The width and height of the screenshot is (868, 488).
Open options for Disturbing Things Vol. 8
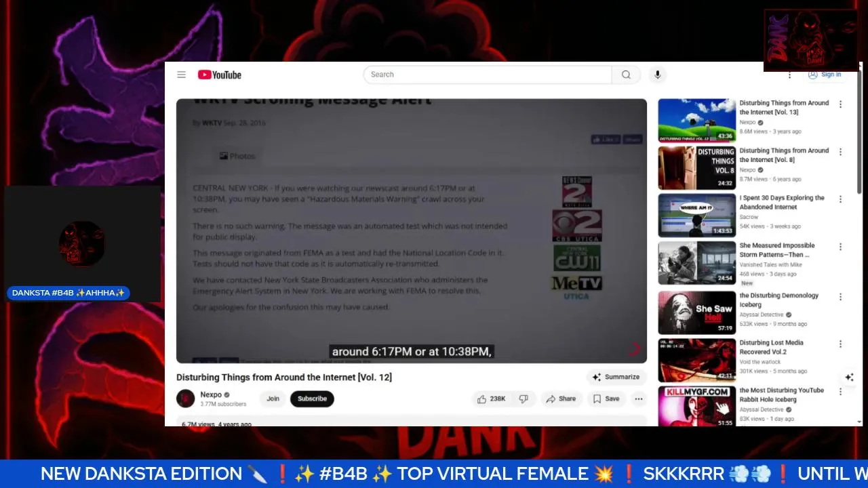(840, 152)
